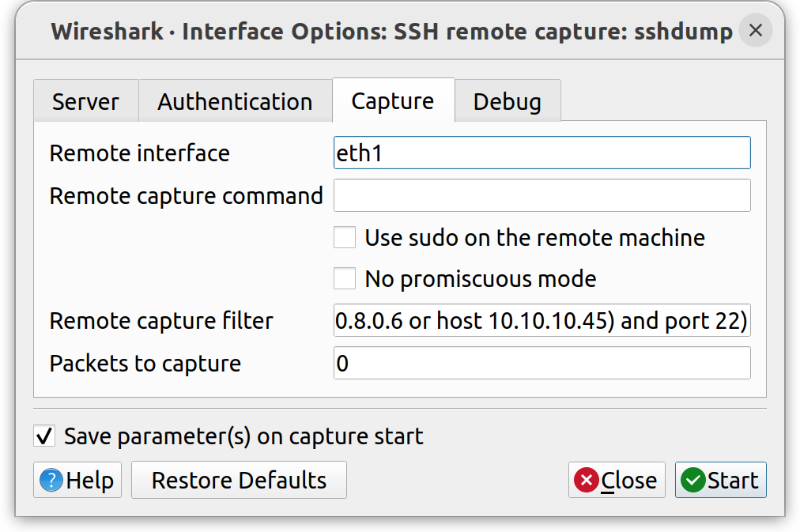Click the blue question mark Help icon
Image resolution: width=800 pixels, height=532 pixels.
tap(51, 481)
